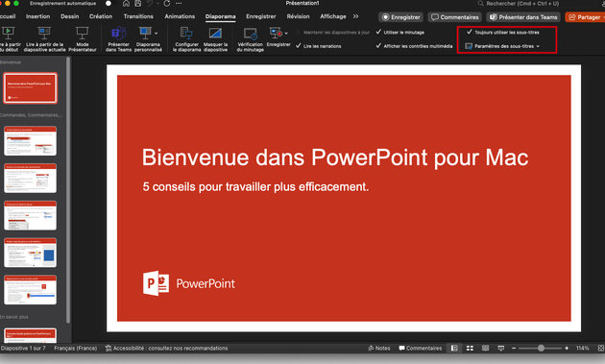Uncheck Utiliser le minutage

378,32
